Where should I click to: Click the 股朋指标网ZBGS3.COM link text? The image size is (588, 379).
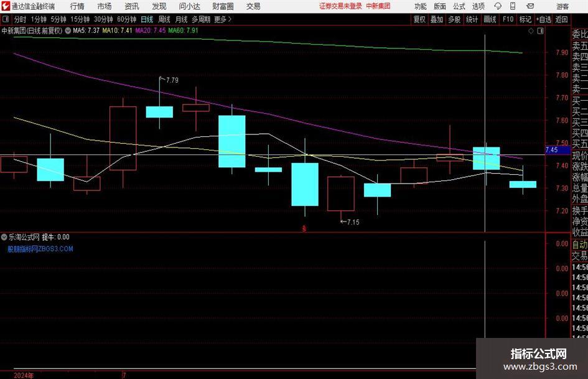pos(40,249)
